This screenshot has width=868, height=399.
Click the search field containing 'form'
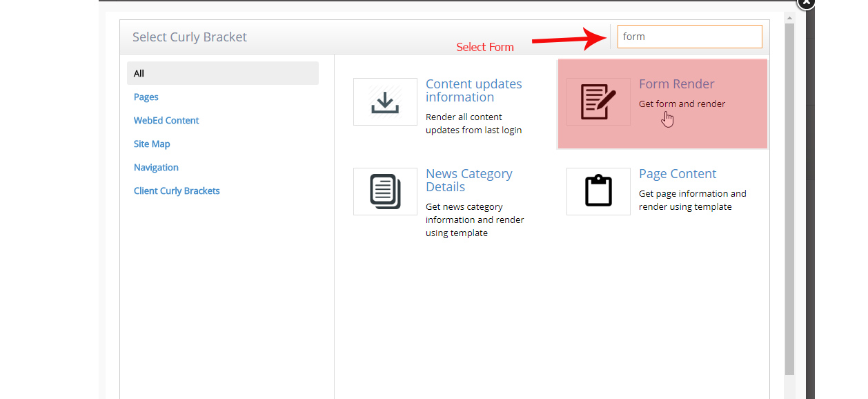point(689,37)
